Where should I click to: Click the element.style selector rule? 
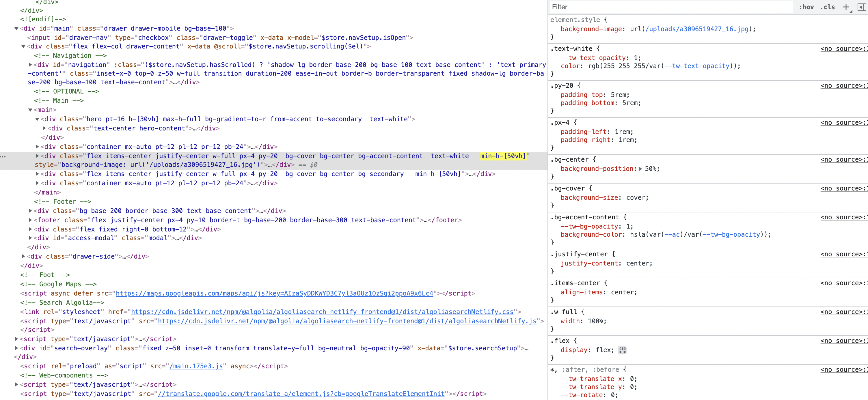(575, 20)
